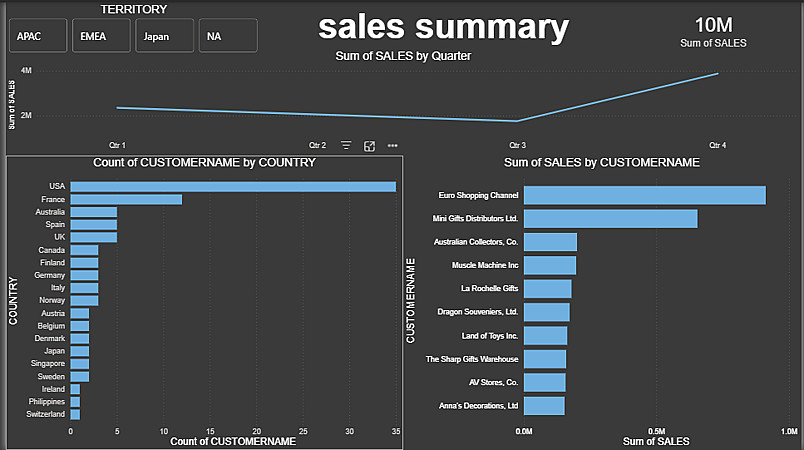
Task: Click the Belgium country label
Action: click(x=51, y=326)
